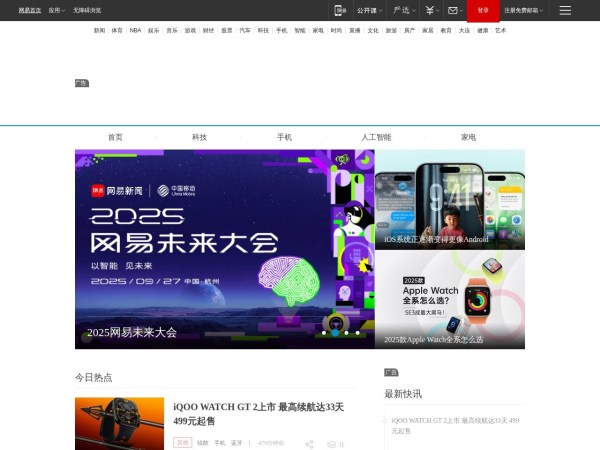
Task: Select the fourth carousel indicator dot
Action: click(357, 333)
